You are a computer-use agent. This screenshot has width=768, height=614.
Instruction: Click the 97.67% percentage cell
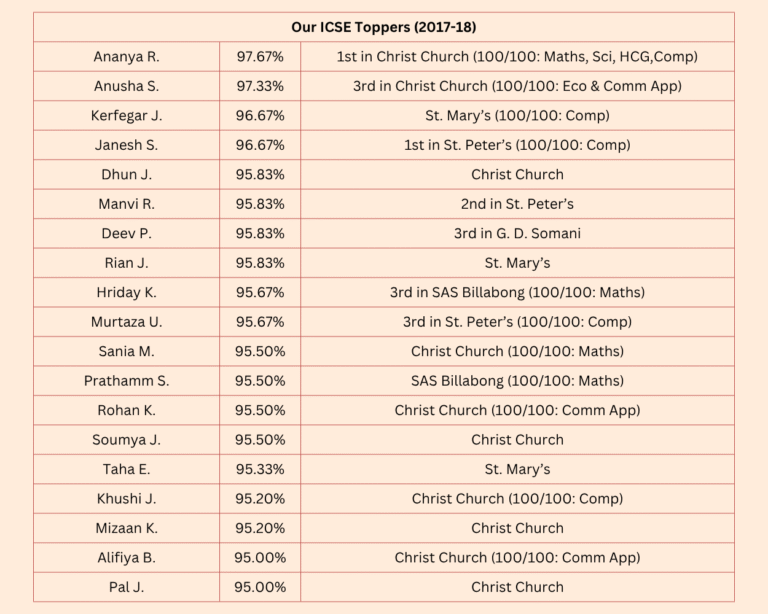[260, 57]
